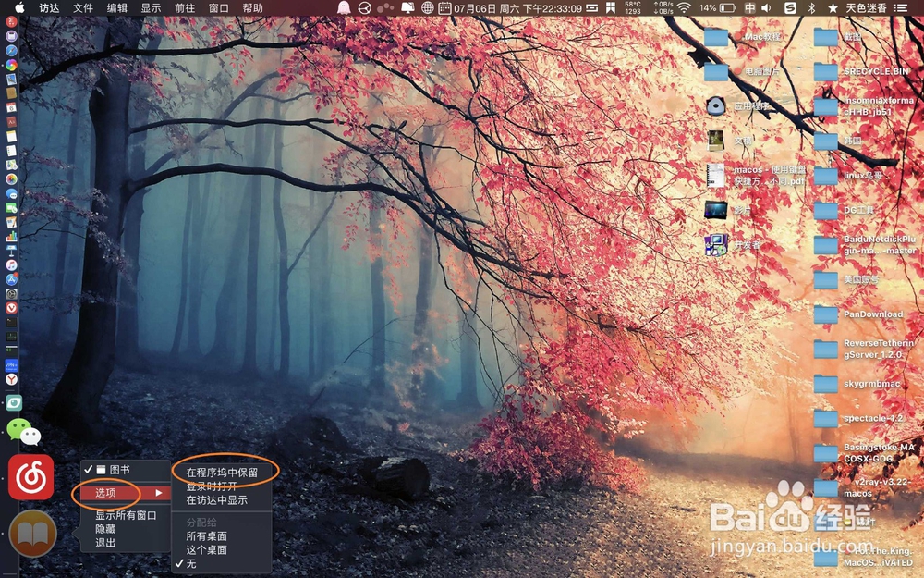Click the pink ghost menu bar icon
The width and height of the screenshot is (924, 578).
click(x=343, y=7)
